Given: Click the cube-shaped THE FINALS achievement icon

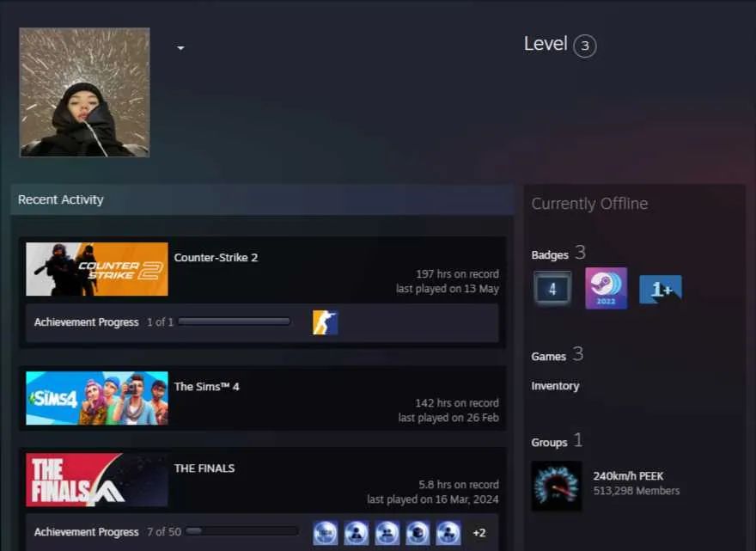Looking at the screenshot, I should point(418,533).
